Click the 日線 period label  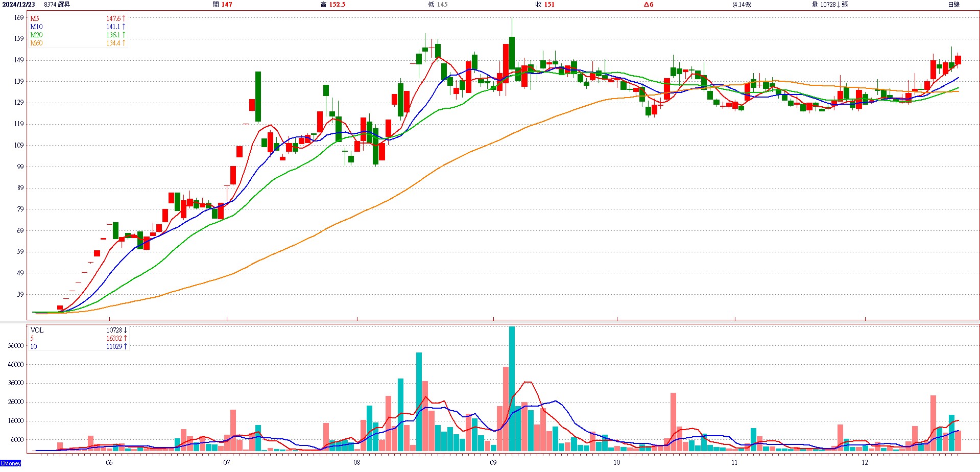pyautogui.click(x=953, y=5)
